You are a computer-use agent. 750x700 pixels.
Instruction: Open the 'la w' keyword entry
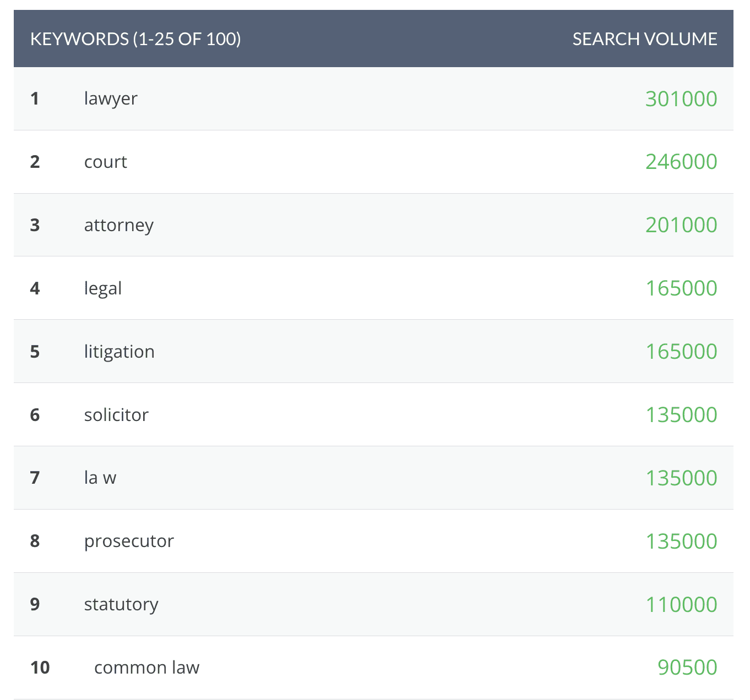point(100,478)
